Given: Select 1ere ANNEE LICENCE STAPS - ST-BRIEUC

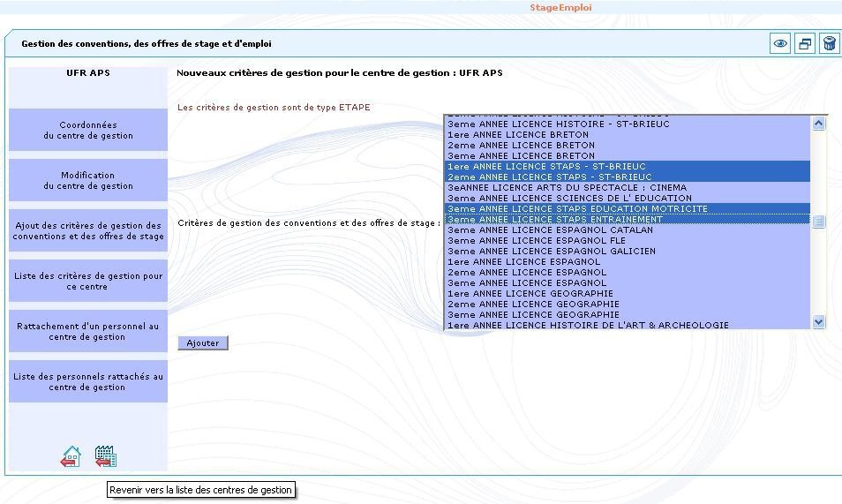Looking at the screenshot, I should pyautogui.click(x=546, y=167).
